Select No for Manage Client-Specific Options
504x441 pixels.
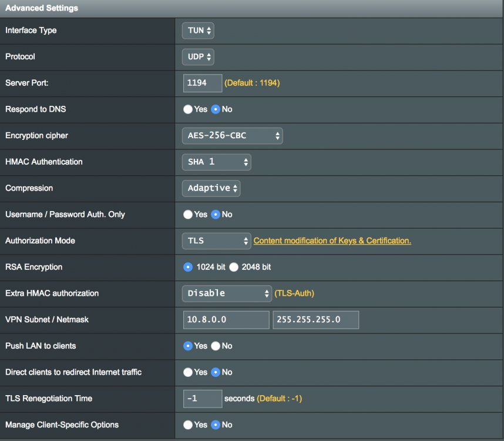pos(216,425)
